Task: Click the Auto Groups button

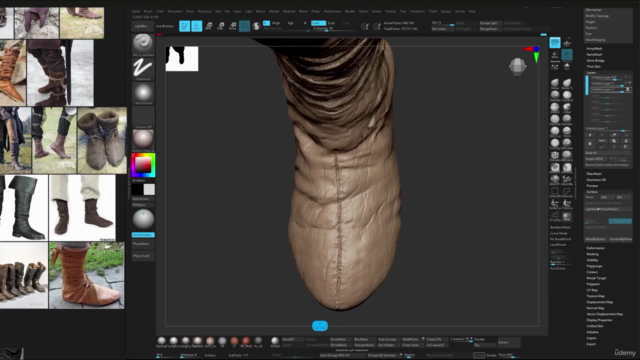Action: tap(388, 339)
